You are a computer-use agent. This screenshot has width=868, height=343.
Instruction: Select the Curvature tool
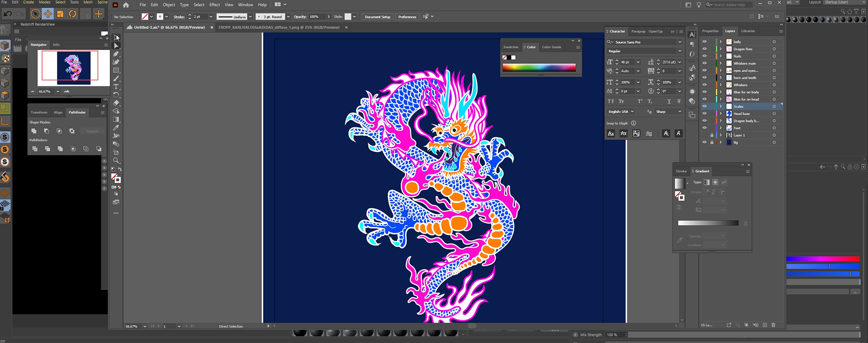point(116,62)
